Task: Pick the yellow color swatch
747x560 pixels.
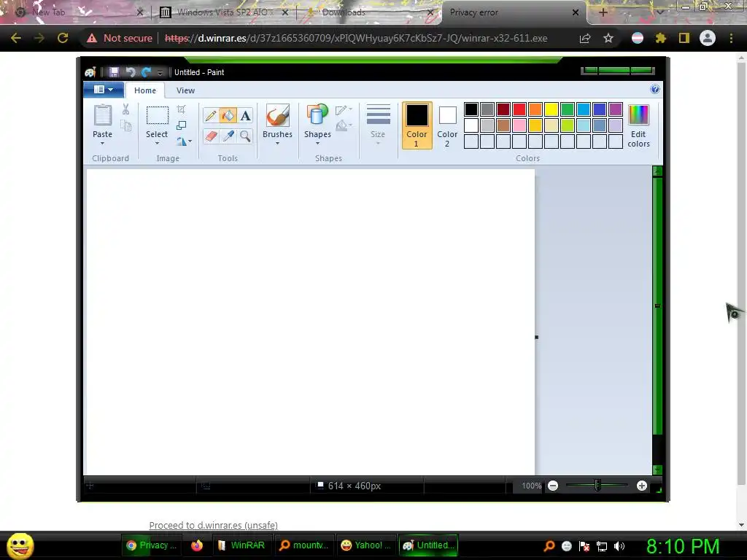Action: 551,109
